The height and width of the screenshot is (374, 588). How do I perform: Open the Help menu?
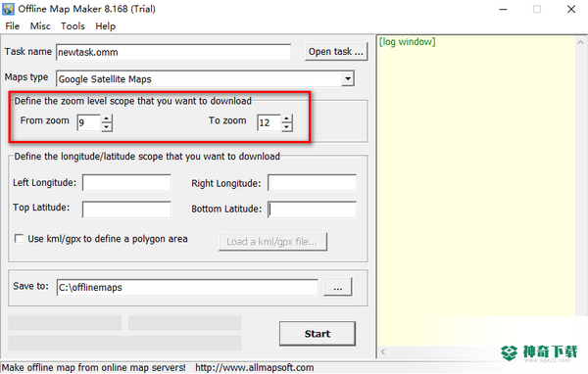[106, 26]
